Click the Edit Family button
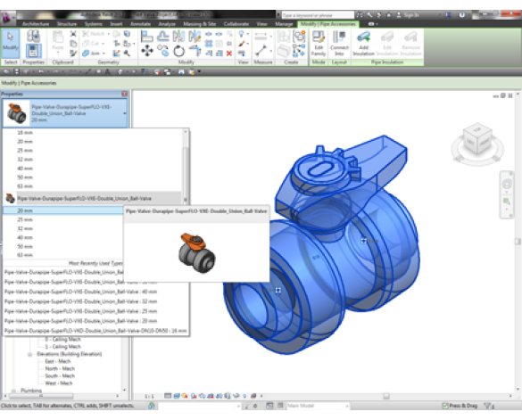The width and height of the screenshot is (522, 420). tap(319, 44)
